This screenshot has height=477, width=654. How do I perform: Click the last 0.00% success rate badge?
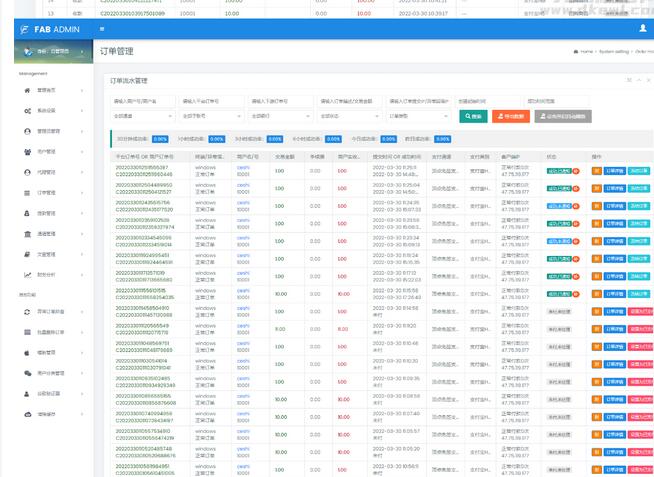[x=443, y=139]
